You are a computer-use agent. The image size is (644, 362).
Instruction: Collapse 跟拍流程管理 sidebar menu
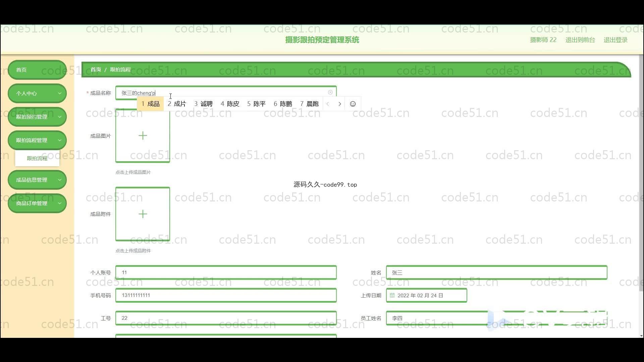coord(37,140)
